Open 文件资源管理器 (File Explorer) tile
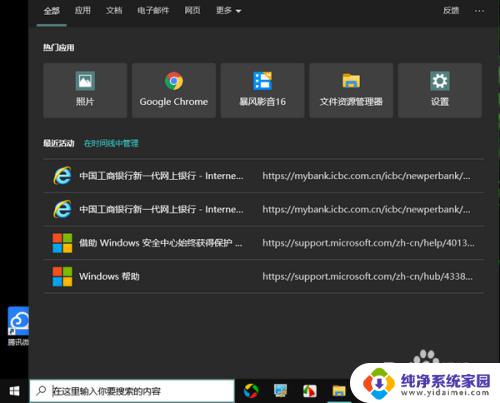This screenshot has width=500, height=403. point(351,90)
